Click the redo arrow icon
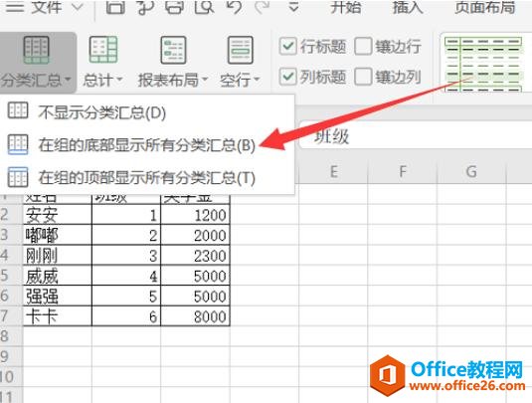The image size is (532, 403). click(x=263, y=6)
